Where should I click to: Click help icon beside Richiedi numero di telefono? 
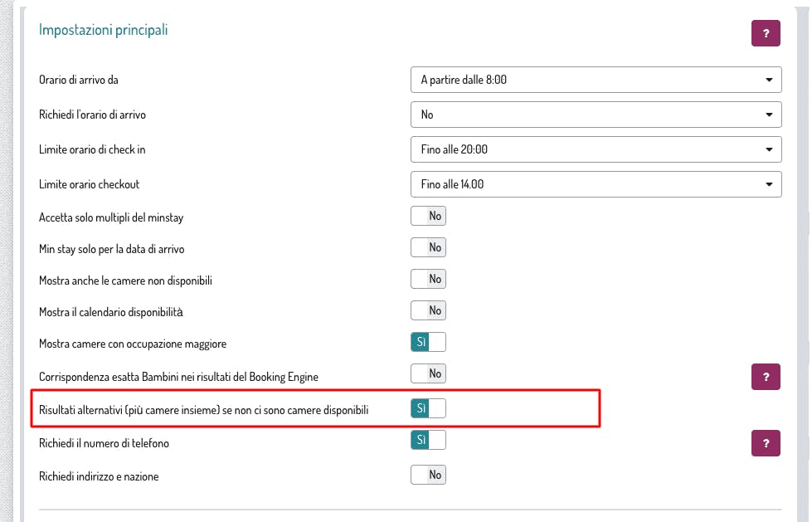click(x=766, y=442)
